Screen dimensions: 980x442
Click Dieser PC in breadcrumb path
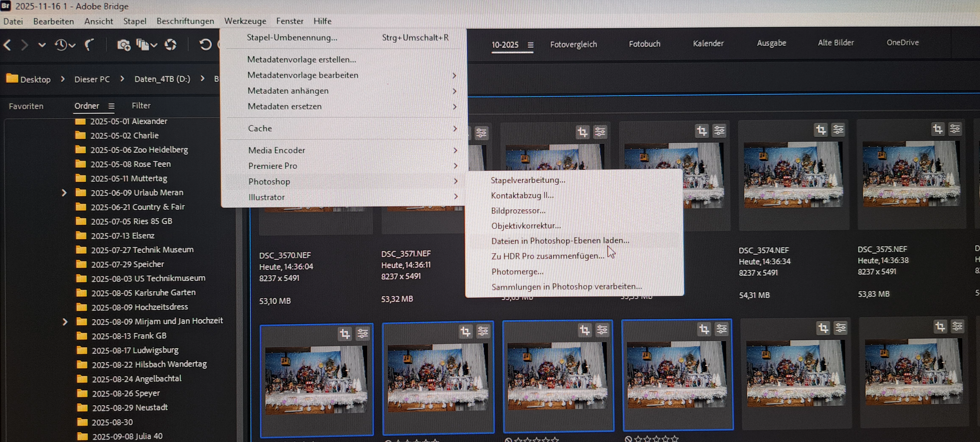pyautogui.click(x=92, y=80)
